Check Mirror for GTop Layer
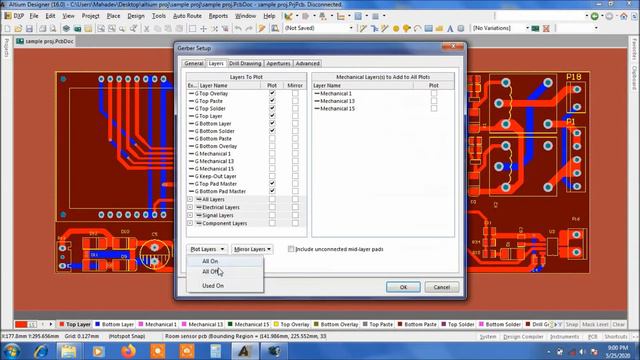The height and width of the screenshot is (360, 640). coord(295,116)
